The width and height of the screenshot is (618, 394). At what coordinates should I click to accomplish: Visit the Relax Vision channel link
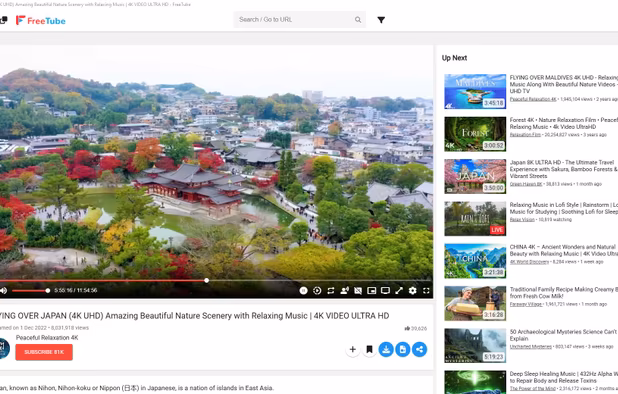[x=522, y=219]
